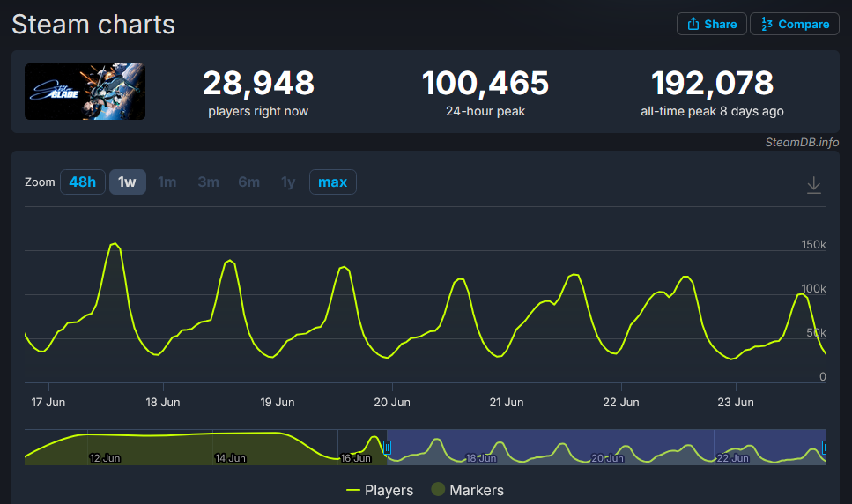Click the 150k y-axis label
Viewport: 852px width, 504px height.
click(x=813, y=244)
